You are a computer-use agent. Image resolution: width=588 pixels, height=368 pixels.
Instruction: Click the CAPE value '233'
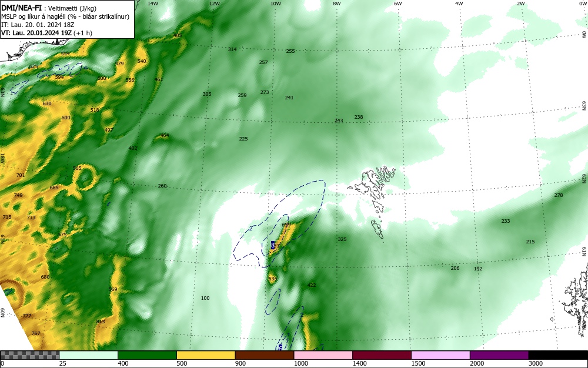click(506, 221)
